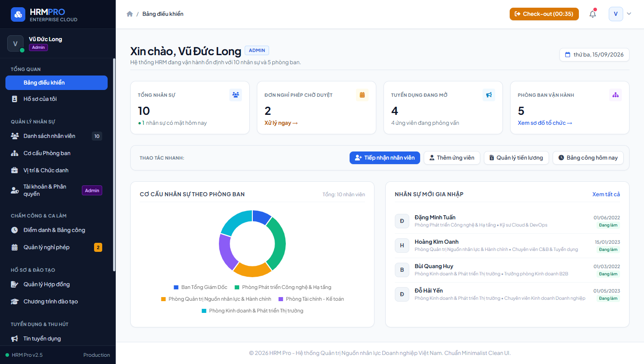Click the Vũ Đức Long sidebar profile avatar
644x364 pixels.
[x=15, y=43]
